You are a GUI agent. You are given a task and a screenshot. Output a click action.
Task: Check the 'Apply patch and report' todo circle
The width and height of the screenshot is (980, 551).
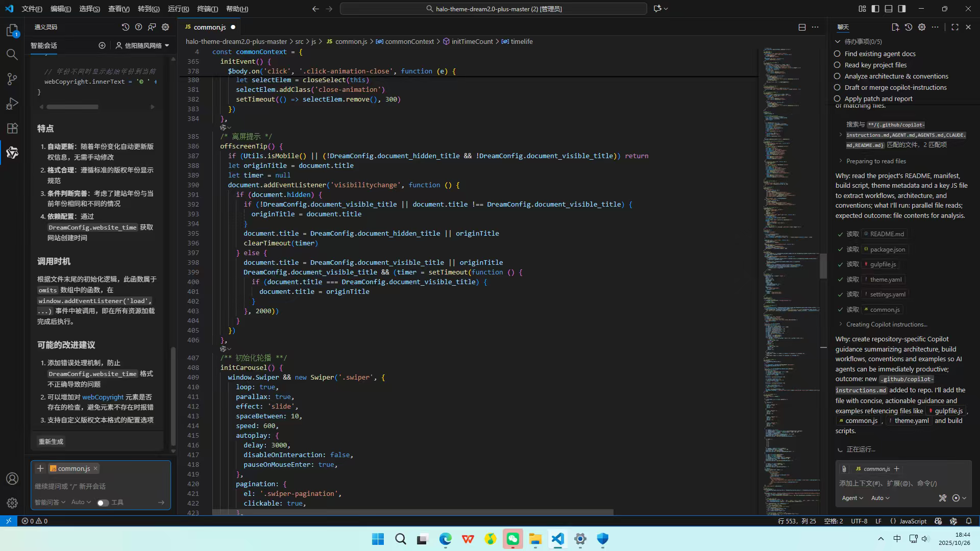point(837,98)
